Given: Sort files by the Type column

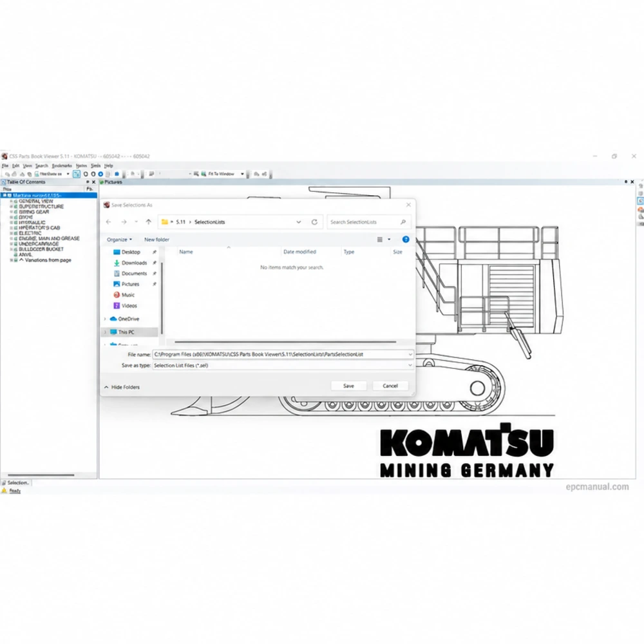Looking at the screenshot, I should (348, 252).
